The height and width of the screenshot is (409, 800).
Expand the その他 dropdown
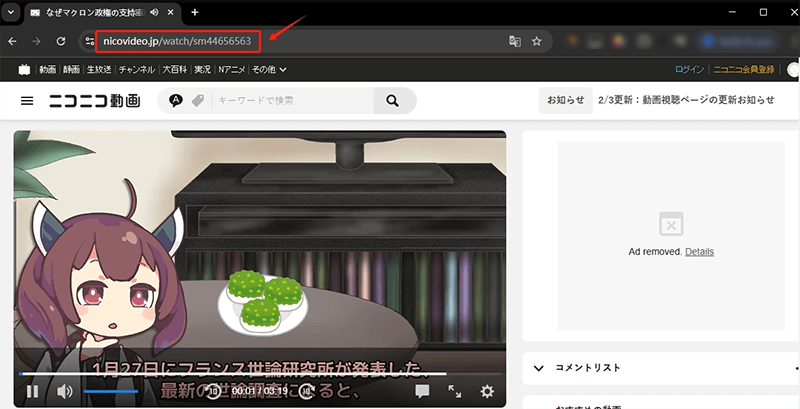pyautogui.click(x=269, y=69)
